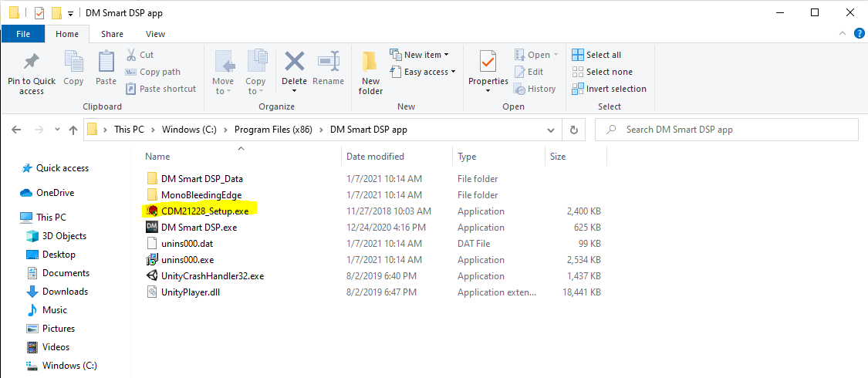Click the Edit button in ribbon
The image size is (868, 378).
(x=529, y=72)
